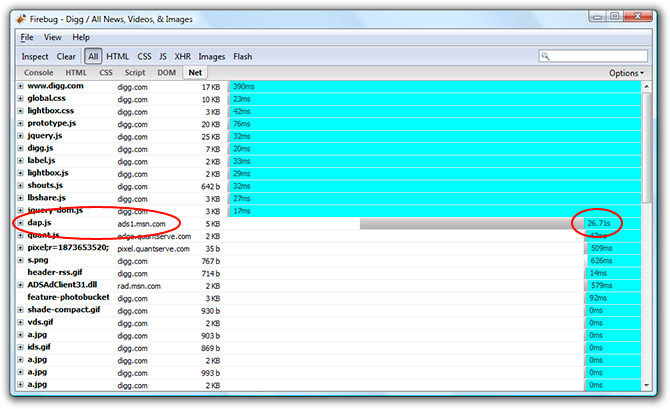The width and height of the screenshot is (670, 409).
Task: Click the feature-photobucket file name
Action: (x=68, y=297)
